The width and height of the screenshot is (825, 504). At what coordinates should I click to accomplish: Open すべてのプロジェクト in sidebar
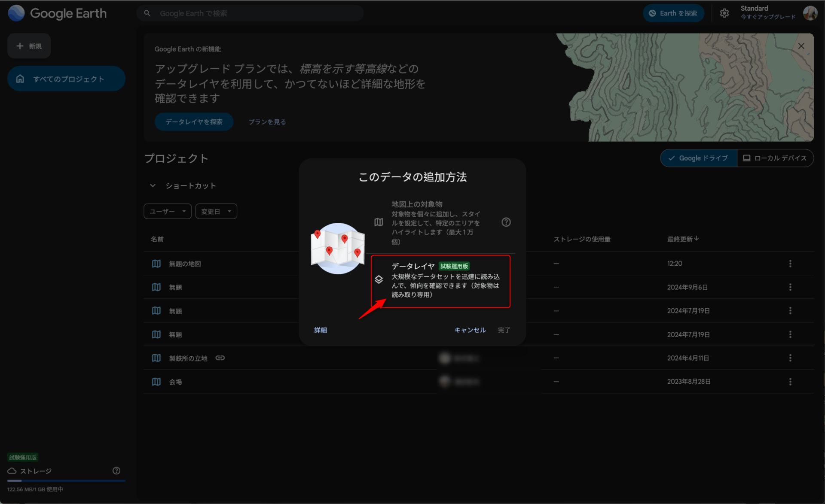click(66, 79)
